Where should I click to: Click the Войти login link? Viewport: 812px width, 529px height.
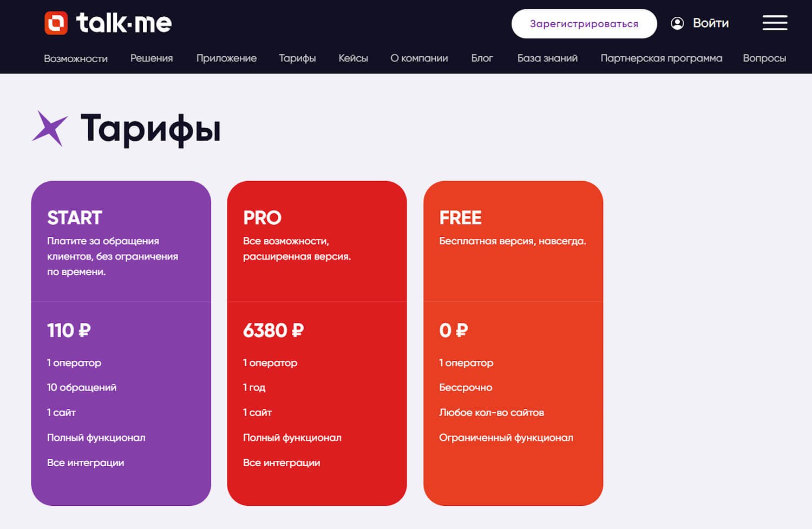click(x=710, y=23)
